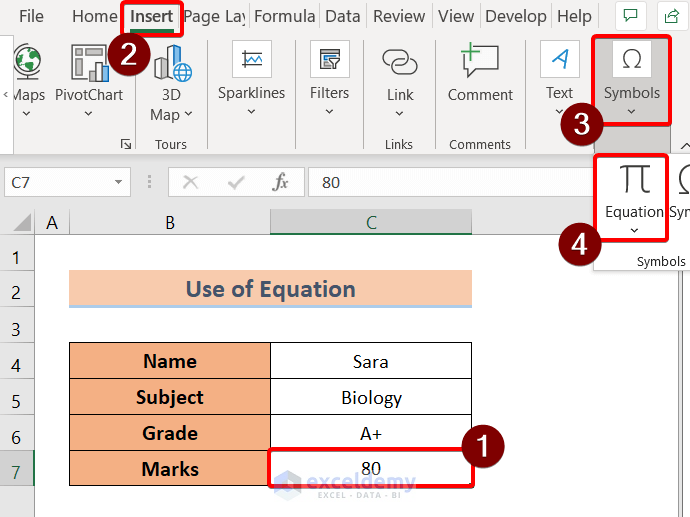Select cell containing Biology
This screenshot has width=690, height=517.
point(371,397)
